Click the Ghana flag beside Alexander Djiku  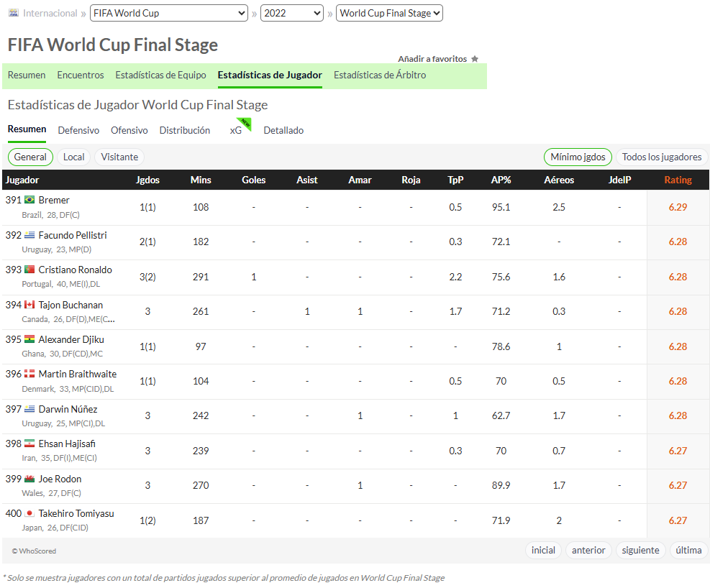29,339
